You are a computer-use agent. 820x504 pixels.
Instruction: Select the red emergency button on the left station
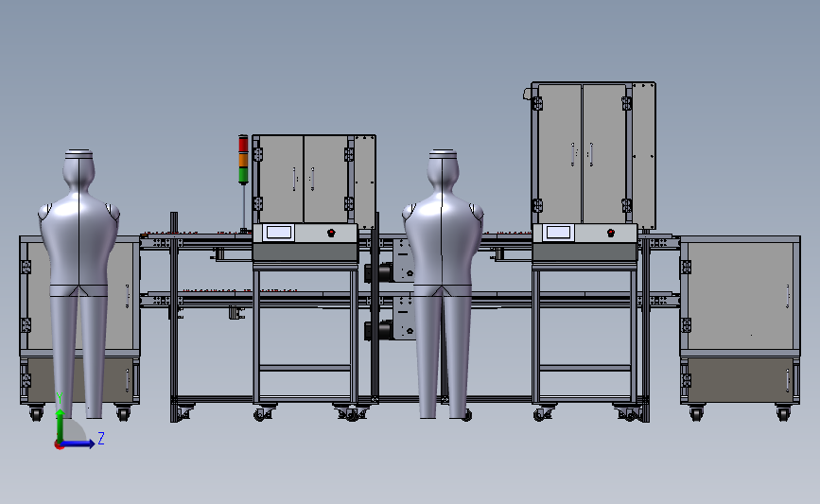pos(331,233)
